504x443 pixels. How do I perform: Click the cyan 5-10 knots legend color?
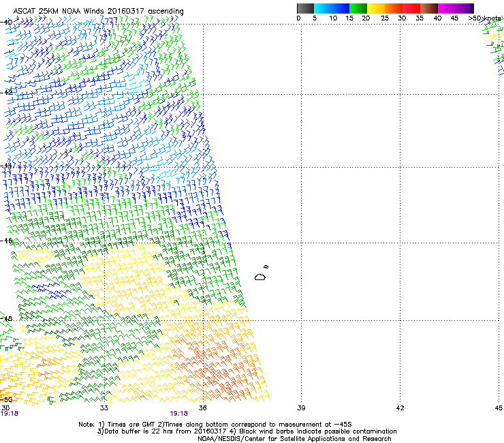click(322, 8)
